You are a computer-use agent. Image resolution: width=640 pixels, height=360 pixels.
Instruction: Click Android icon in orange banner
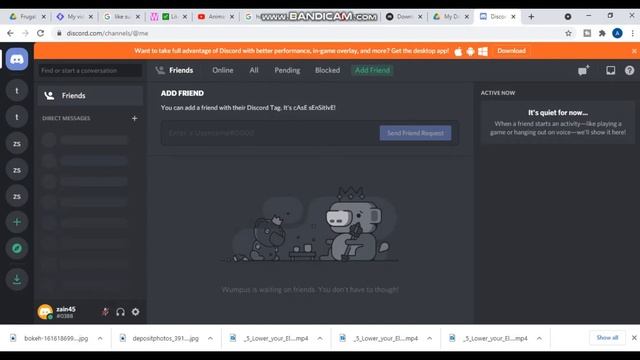(x=471, y=51)
